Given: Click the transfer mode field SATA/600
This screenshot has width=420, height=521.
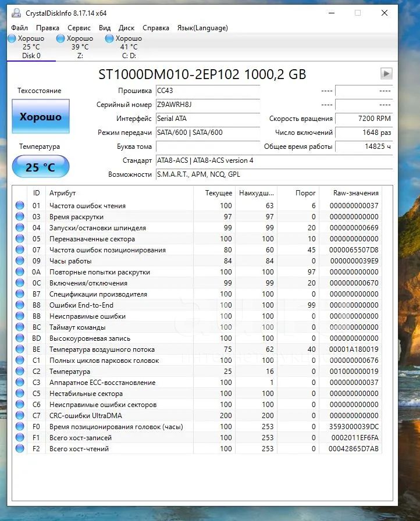Looking at the screenshot, I should pos(208,133).
